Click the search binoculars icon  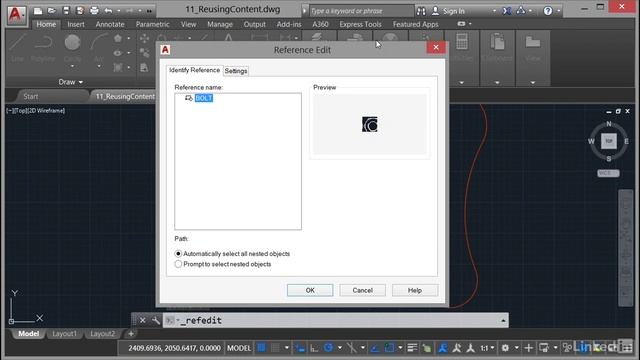(x=421, y=11)
